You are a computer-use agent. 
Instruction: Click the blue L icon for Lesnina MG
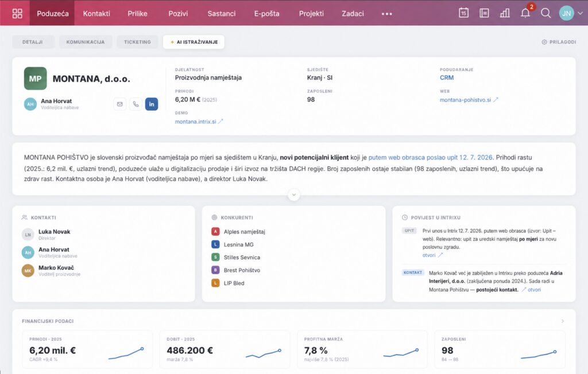[215, 244]
